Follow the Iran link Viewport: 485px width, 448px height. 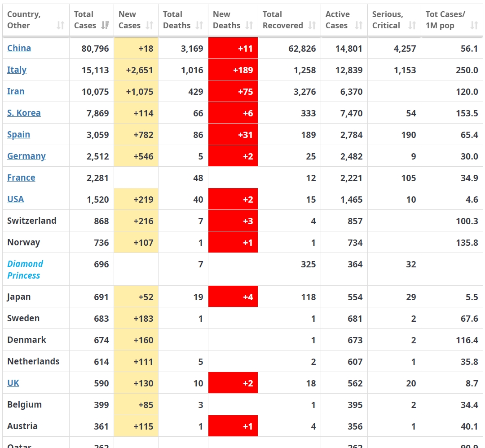coord(16,91)
